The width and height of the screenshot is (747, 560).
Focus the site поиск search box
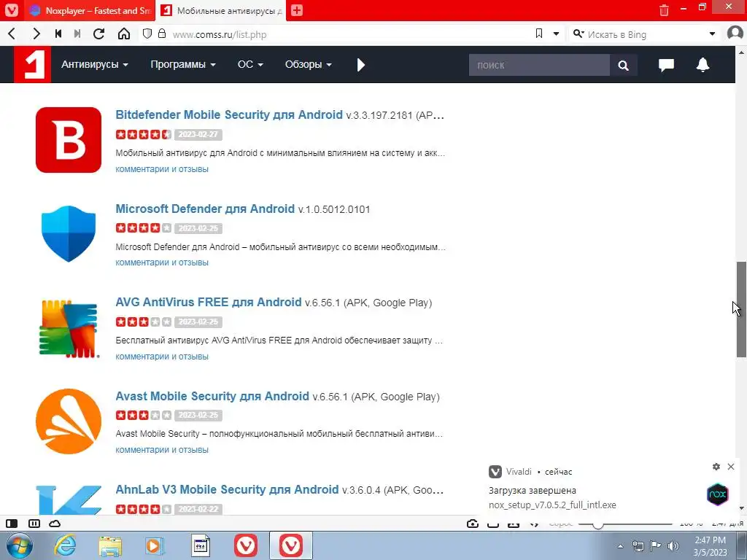539,65
